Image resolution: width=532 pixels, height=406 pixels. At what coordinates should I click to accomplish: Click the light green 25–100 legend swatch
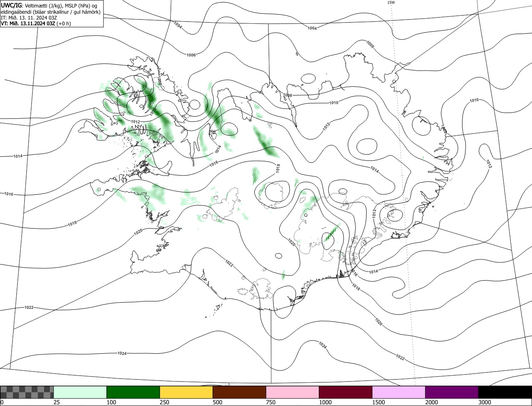[80, 392]
